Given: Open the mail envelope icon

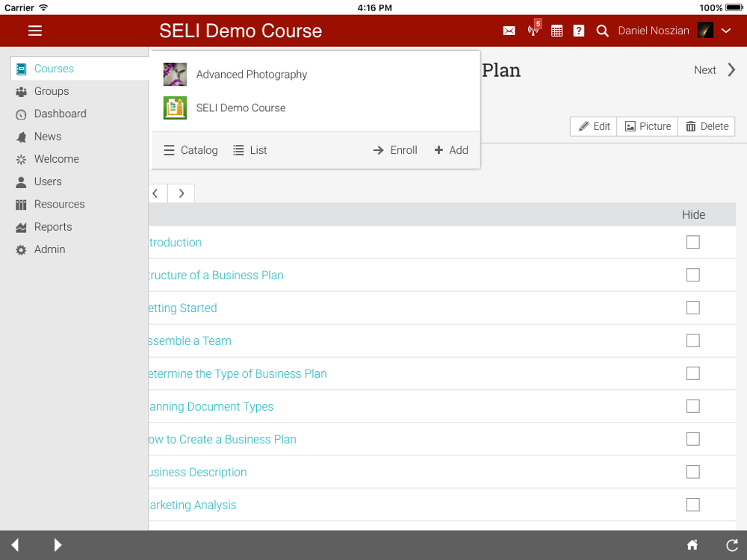Looking at the screenshot, I should point(509,31).
